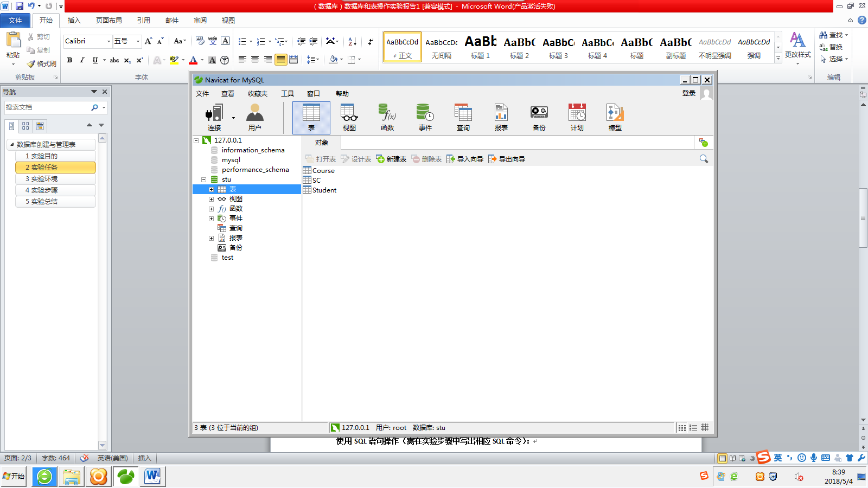868x488 pixels.
Task: Open the Query toolbar button
Action: 463,118
